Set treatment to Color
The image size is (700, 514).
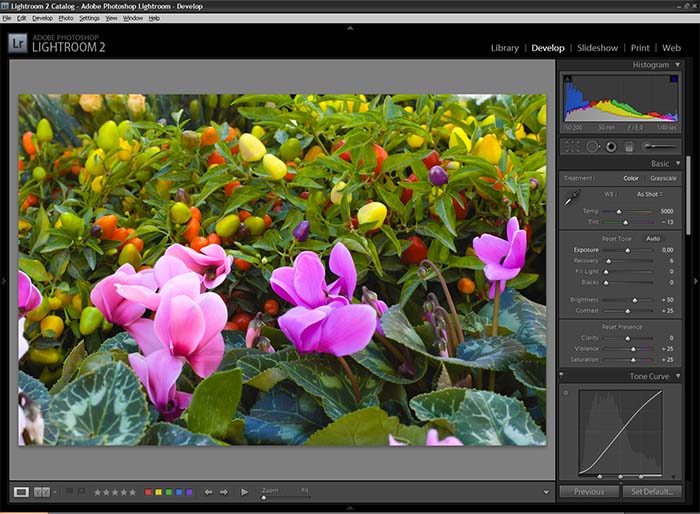(631, 178)
